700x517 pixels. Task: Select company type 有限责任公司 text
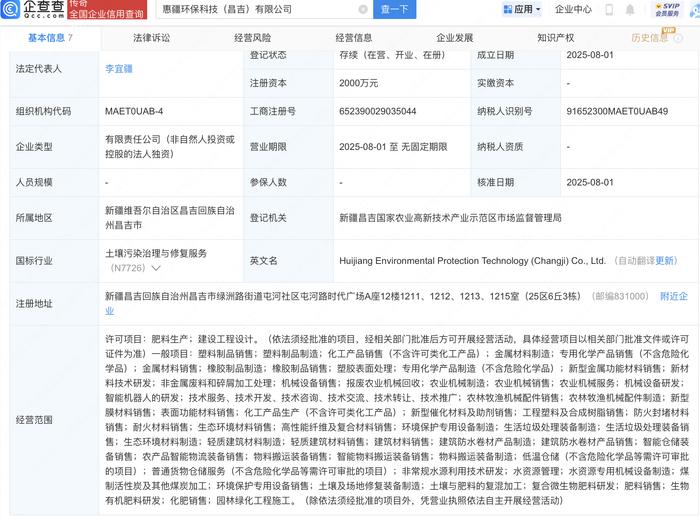click(170, 146)
